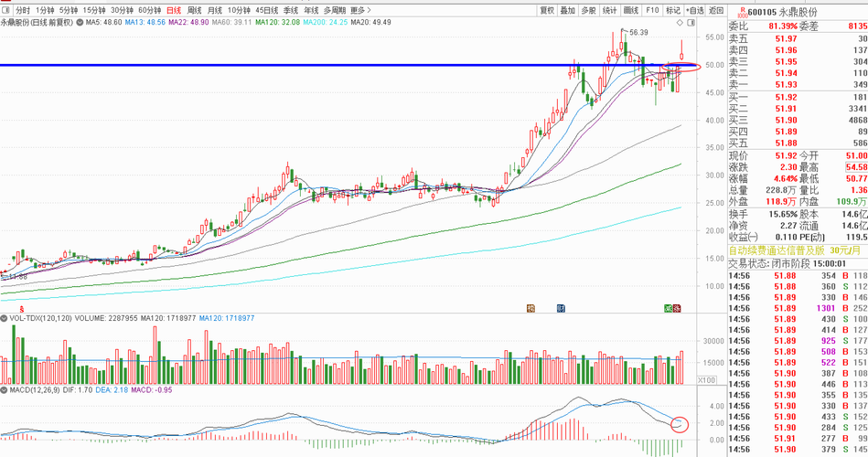
Task: Click the MA5: 48.60 indicator value
Action: (x=103, y=23)
